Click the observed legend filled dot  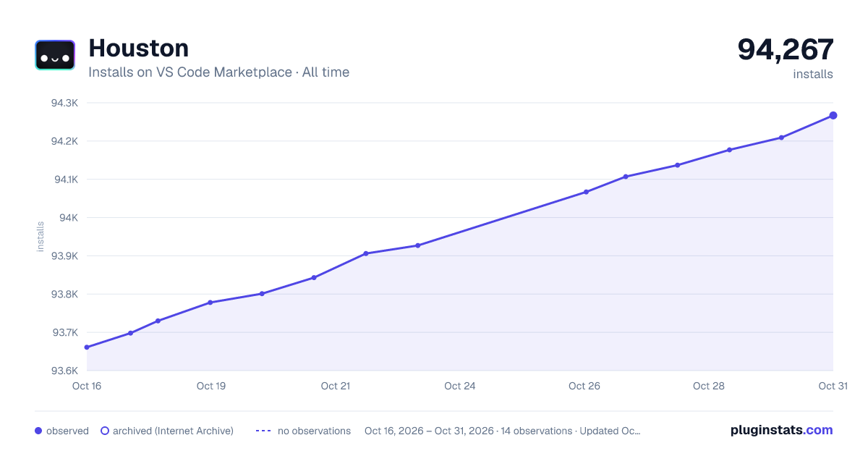38,431
